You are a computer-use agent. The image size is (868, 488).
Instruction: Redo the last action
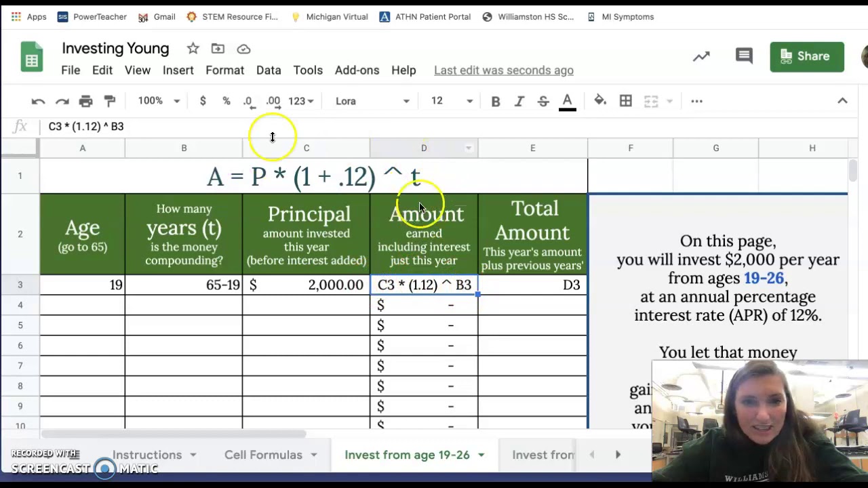[62, 101]
